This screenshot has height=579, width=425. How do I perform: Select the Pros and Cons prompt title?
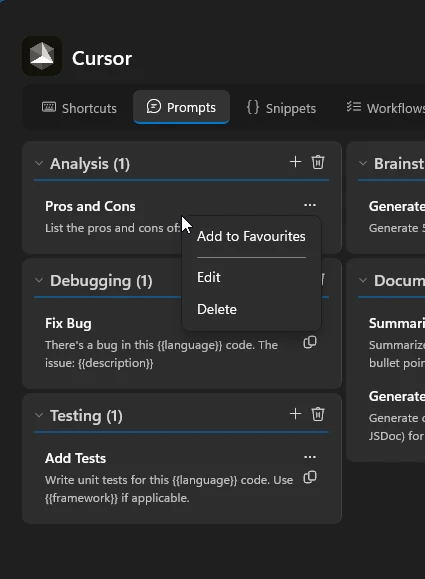[90, 206]
